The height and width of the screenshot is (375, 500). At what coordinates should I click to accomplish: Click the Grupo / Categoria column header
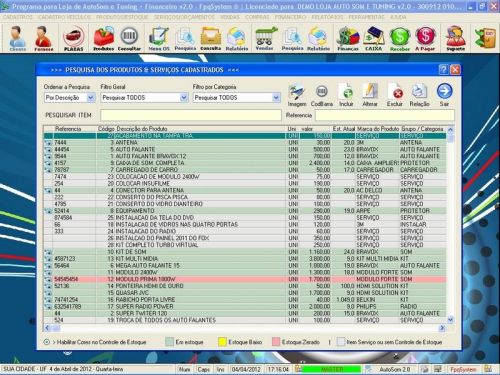422,129
